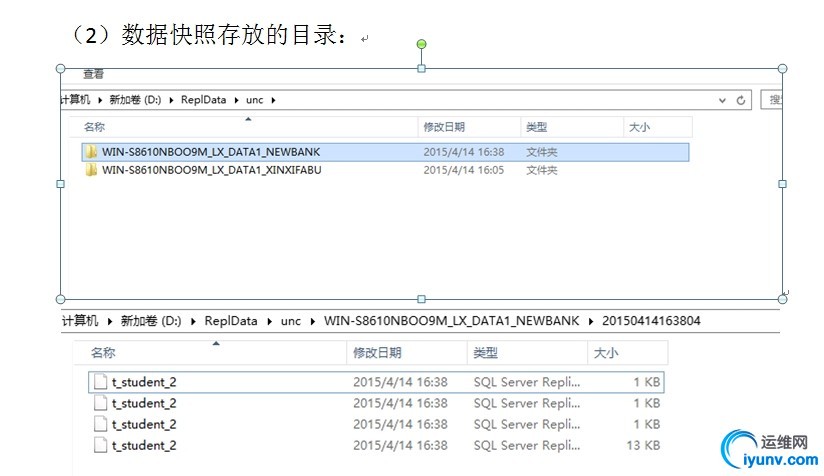Open address history chevron beside refresh icon
This screenshot has height=476, width=824.
[723, 100]
